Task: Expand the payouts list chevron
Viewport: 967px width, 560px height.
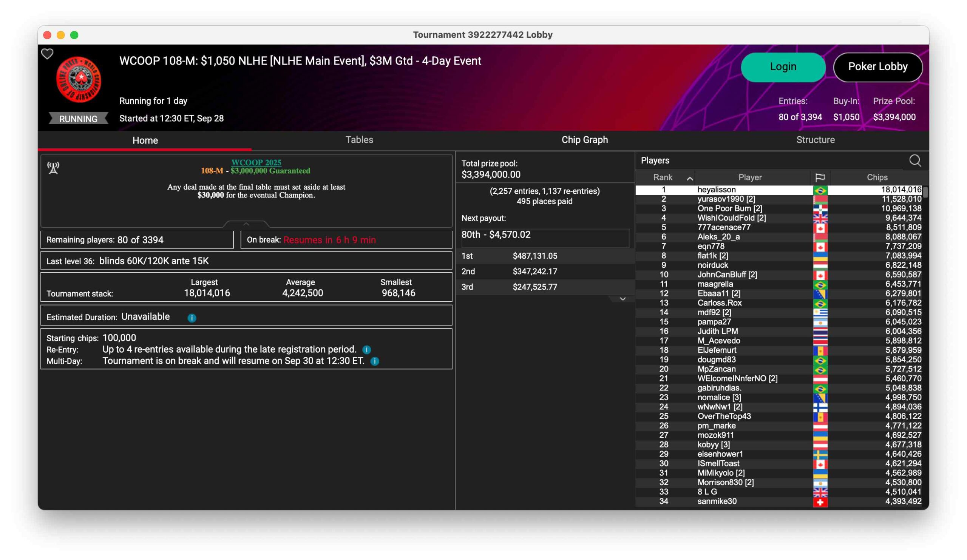Action: 623,299
